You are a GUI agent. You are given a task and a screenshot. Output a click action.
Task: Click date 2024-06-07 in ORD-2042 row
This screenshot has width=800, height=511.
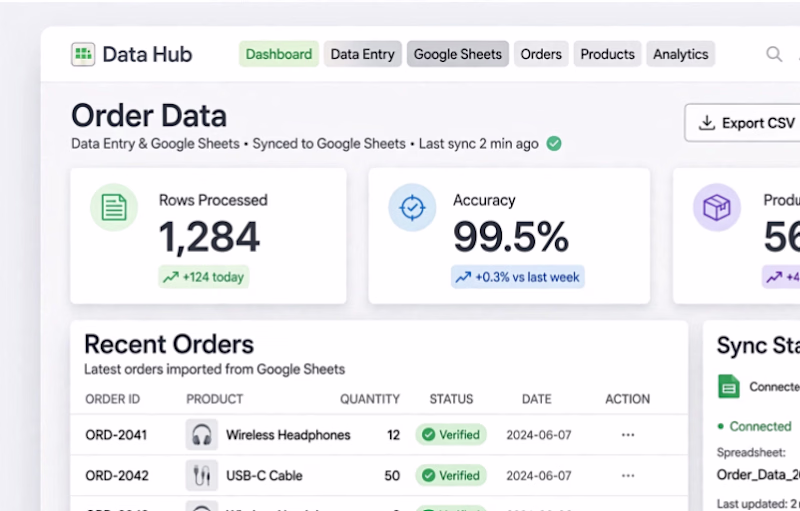[x=539, y=476]
